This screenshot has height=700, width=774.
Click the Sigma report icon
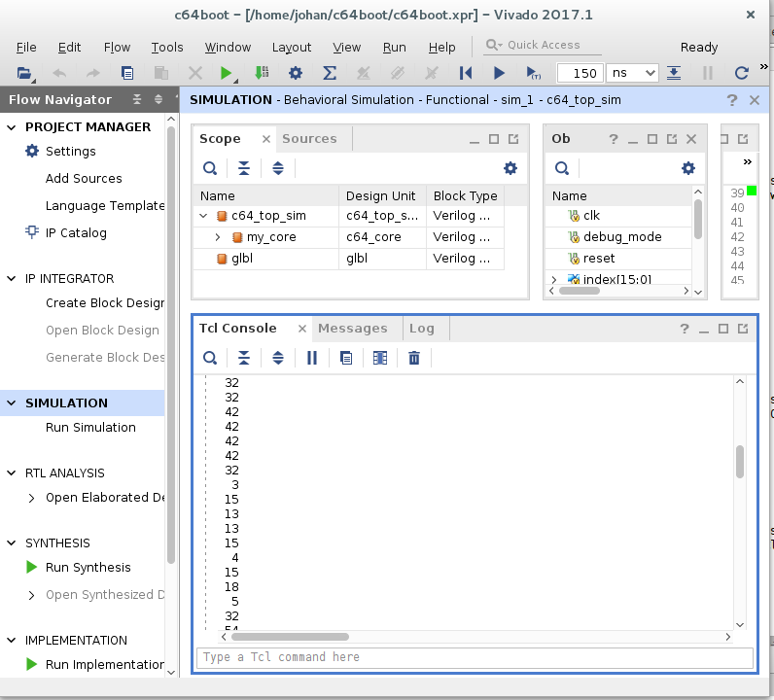click(x=330, y=73)
